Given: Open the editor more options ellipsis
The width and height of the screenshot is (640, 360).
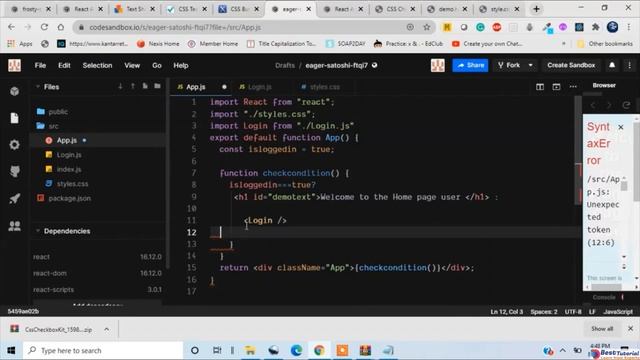Looking at the screenshot, I should click(573, 87).
